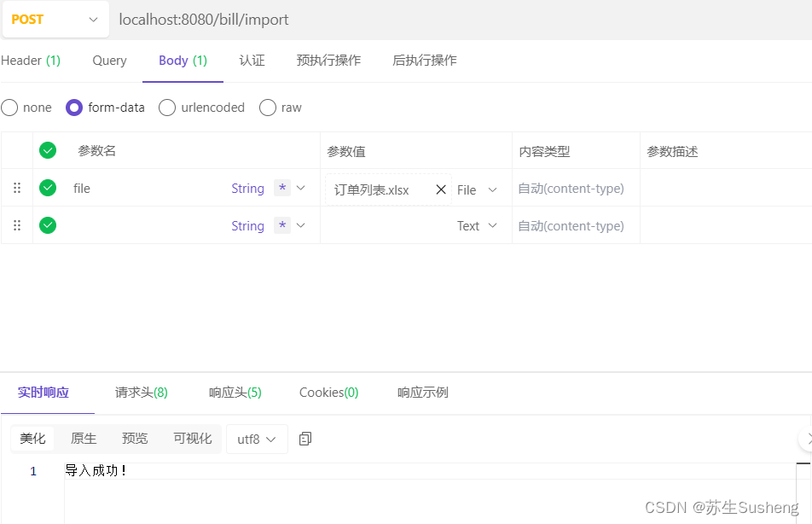
Task: Choose the 可视化 response view
Action: tap(193, 439)
